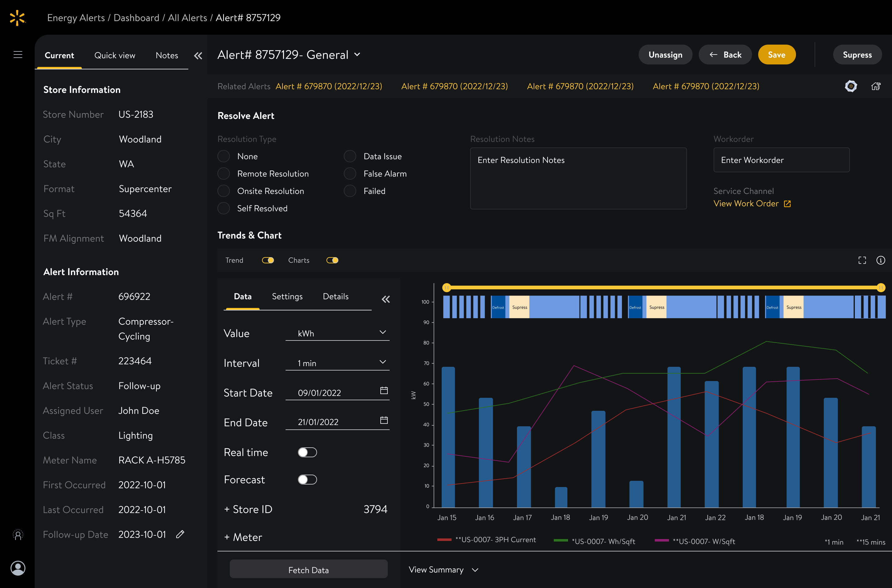Screen dimensions: 892x588
Task: Toggle the Charts switch
Action: (332, 260)
